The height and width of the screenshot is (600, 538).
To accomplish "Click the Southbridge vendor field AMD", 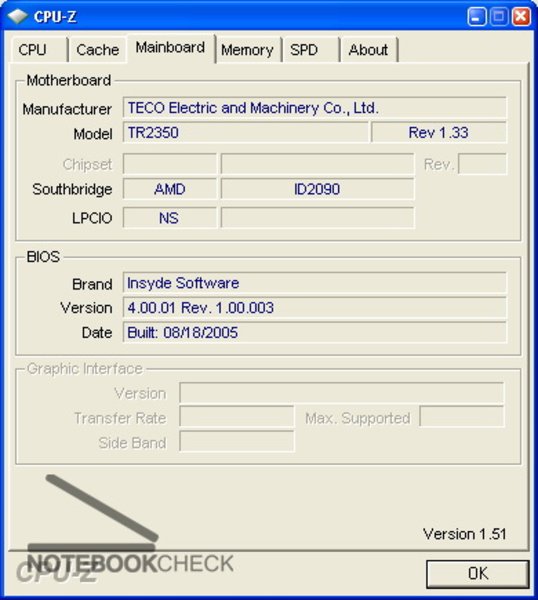I will point(170,189).
